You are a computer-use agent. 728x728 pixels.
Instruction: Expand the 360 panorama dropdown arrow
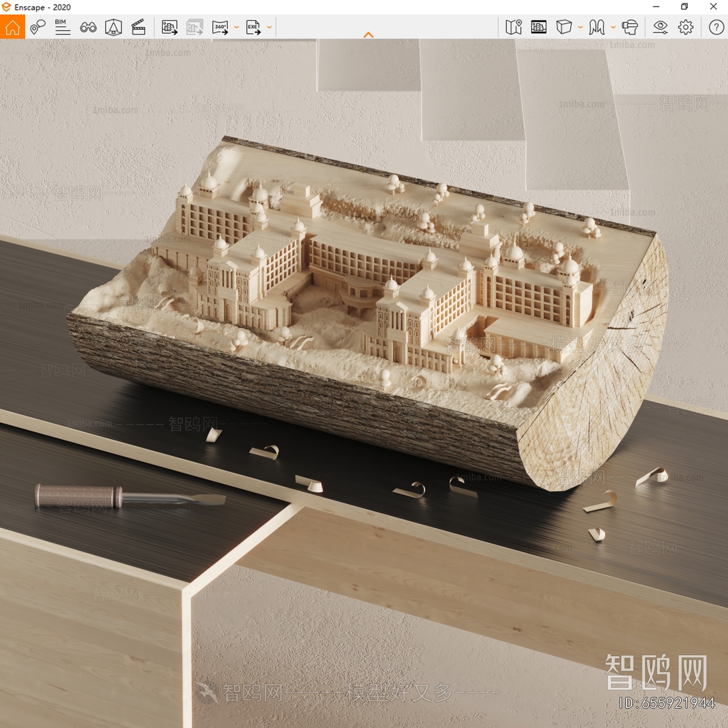point(237,27)
